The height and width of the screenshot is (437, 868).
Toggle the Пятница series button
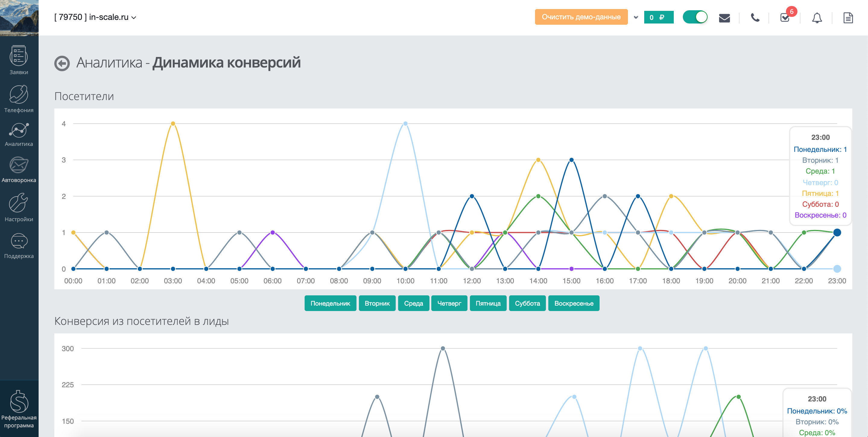tap(488, 303)
